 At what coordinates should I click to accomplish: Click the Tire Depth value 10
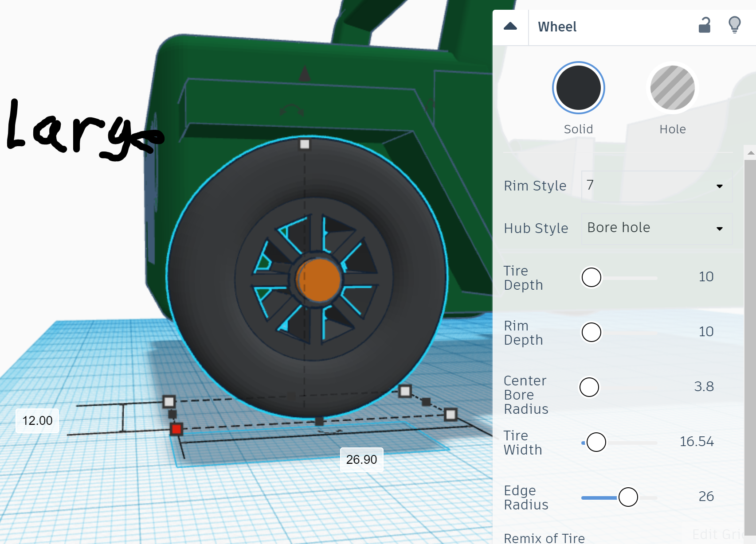[706, 277]
